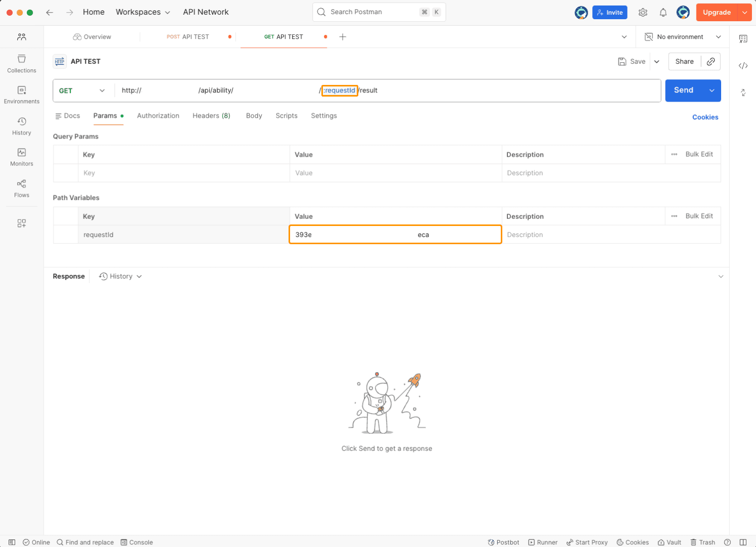Click the Invite button
This screenshot has height=547, width=756.
click(x=609, y=13)
